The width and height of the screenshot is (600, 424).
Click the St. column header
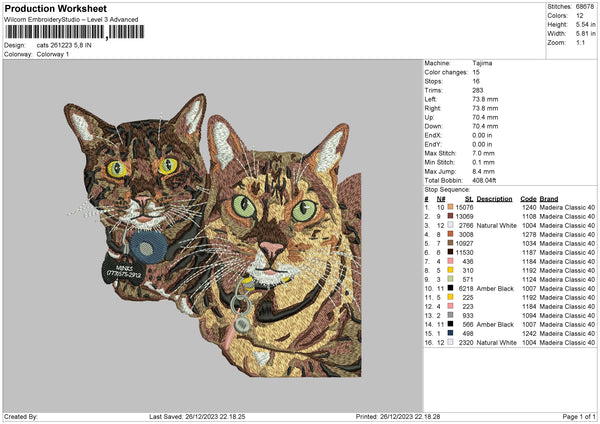tap(468, 198)
